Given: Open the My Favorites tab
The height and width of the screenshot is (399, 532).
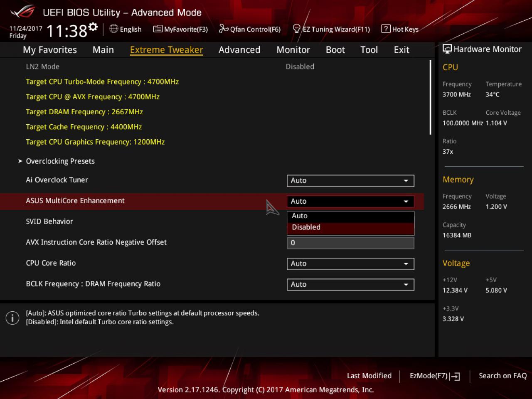Looking at the screenshot, I should pyautogui.click(x=50, y=50).
